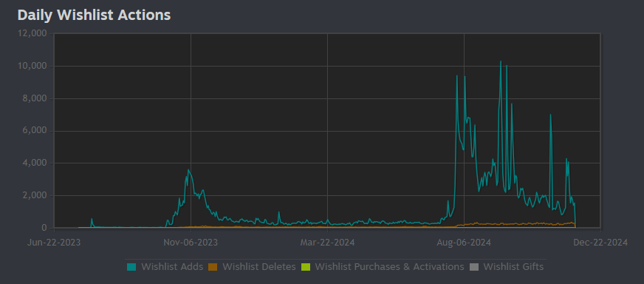Click the 2,000 y-axis value label
The height and width of the screenshot is (284, 644).
point(35,195)
